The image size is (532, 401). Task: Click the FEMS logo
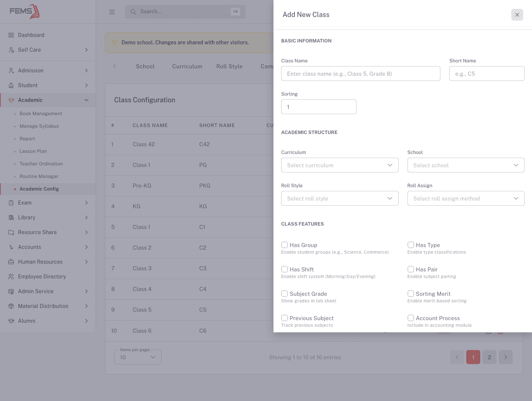[x=25, y=11]
